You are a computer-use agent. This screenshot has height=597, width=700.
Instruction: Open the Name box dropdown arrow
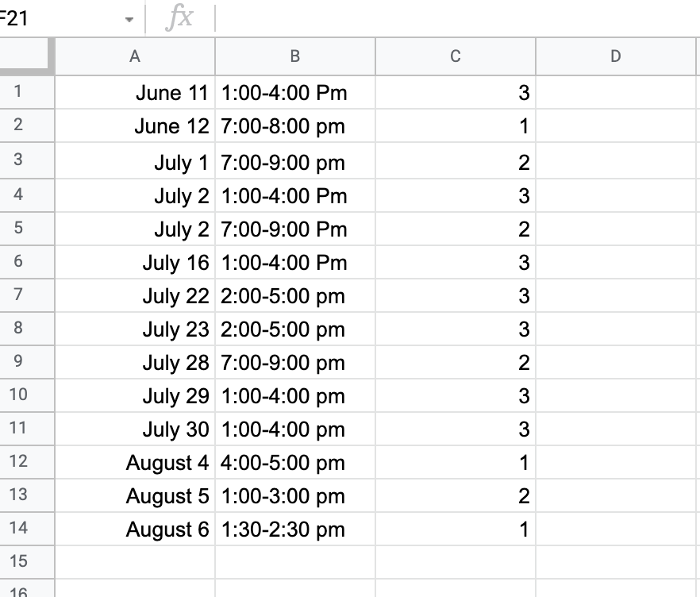pos(129,20)
